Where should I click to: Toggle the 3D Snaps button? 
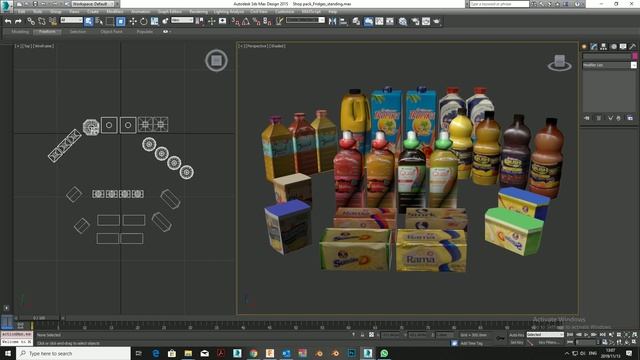tap(236, 21)
